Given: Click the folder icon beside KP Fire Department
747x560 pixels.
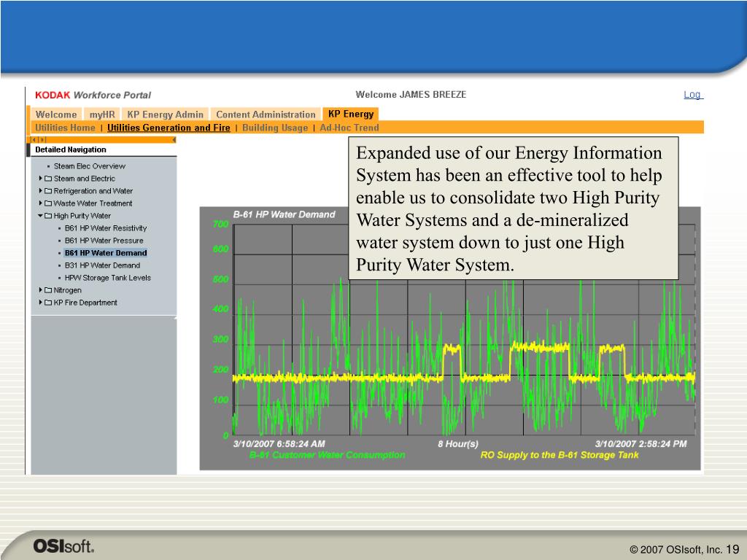Looking at the screenshot, I should [48, 303].
